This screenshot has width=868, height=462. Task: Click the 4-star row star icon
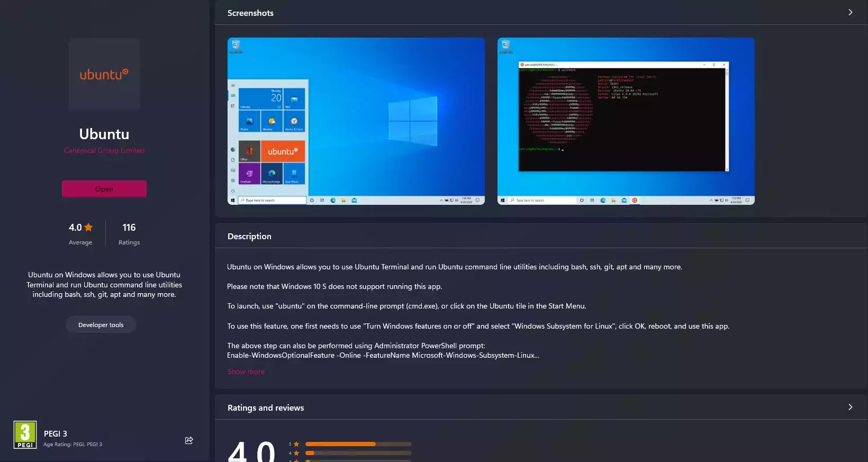tap(296, 453)
